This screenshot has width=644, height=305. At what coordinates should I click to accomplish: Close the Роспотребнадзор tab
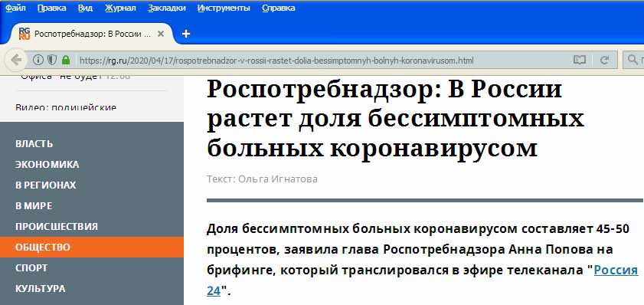point(161,34)
